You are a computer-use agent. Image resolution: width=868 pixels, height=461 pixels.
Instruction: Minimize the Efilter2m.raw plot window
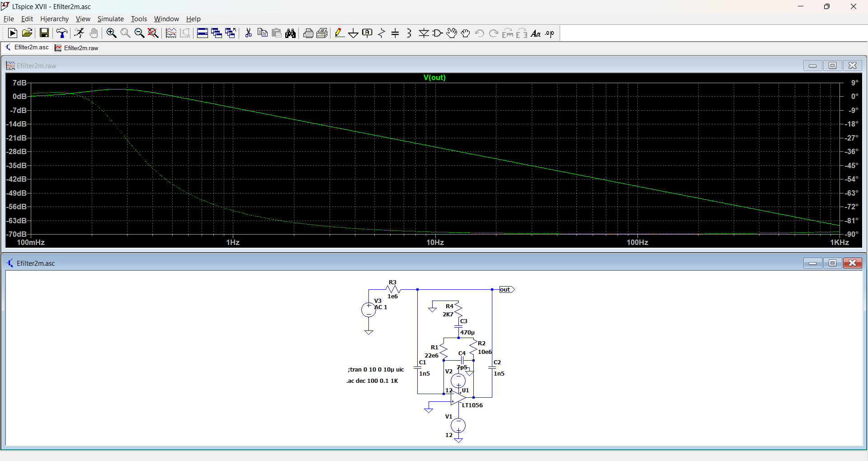(812, 66)
